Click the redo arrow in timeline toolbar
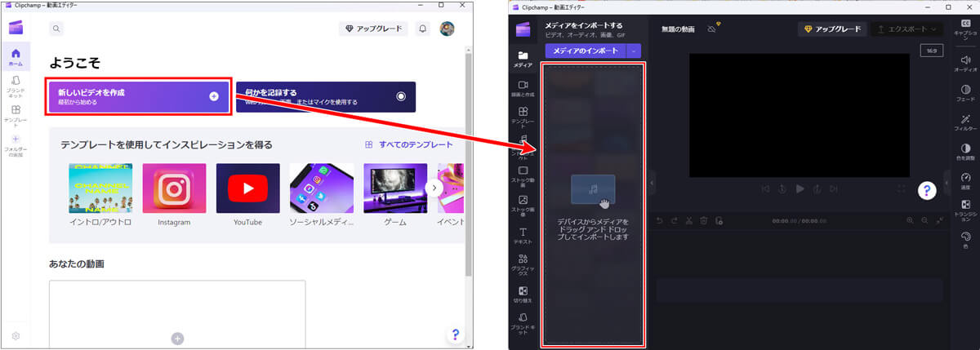980x350 pixels. (x=675, y=220)
